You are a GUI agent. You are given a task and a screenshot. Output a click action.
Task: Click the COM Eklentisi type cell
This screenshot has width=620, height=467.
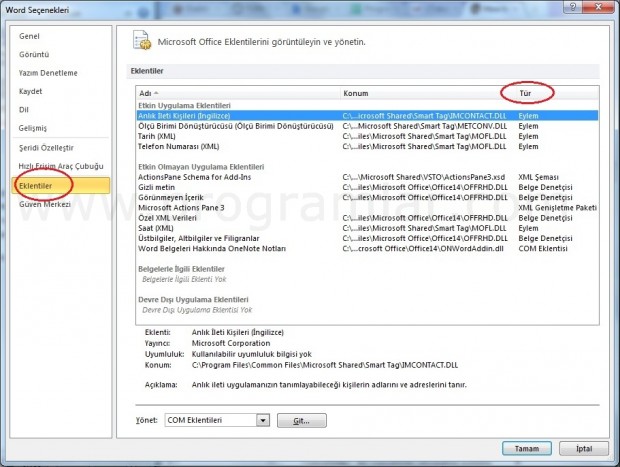(543, 249)
